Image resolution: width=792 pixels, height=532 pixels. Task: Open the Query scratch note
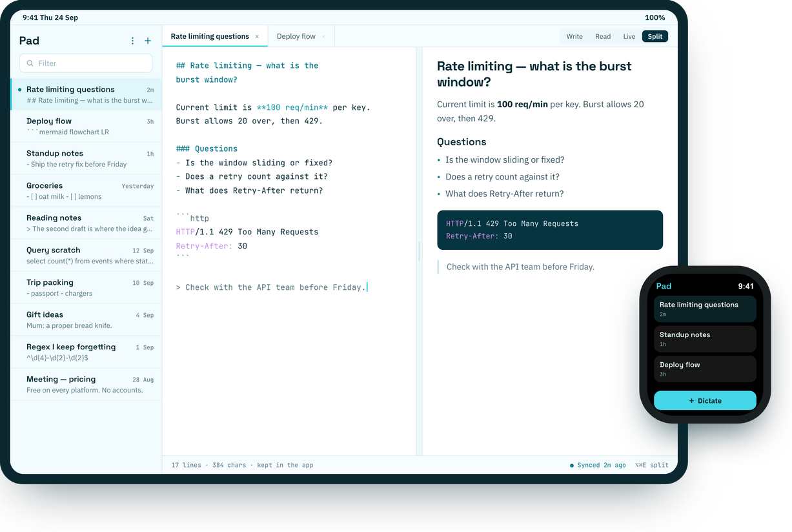pos(86,255)
